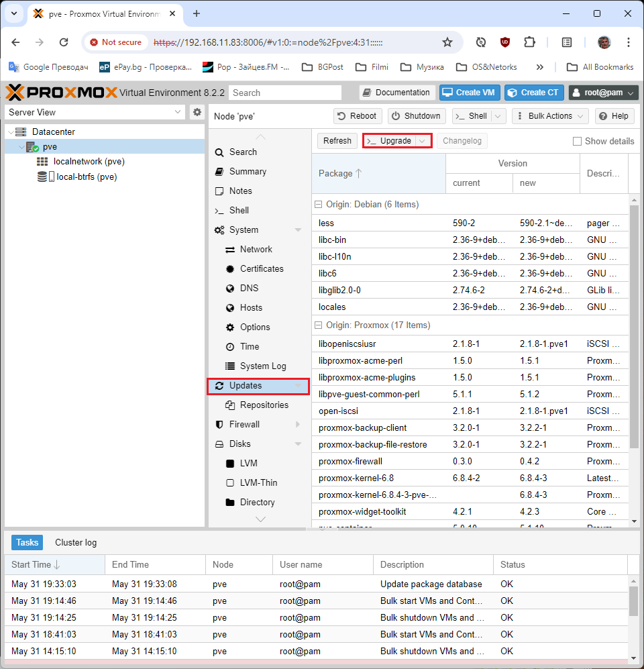Click the Reboot button

pyautogui.click(x=357, y=116)
